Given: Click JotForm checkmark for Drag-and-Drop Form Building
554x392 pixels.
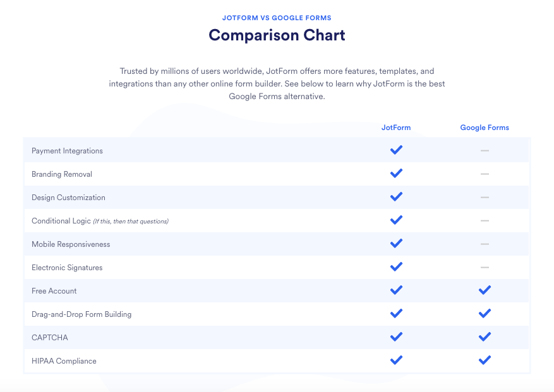Looking at the screenshot, I should pyautogui.click(x=396, y=314).
